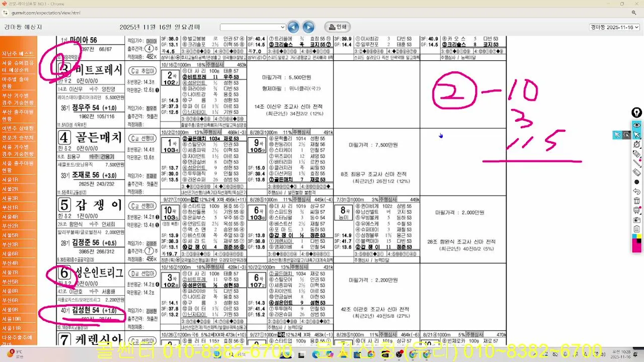Screen dimensions: 644x362
Task: Click horse name 성은인트리그
Action: click(x=100, y=273)
